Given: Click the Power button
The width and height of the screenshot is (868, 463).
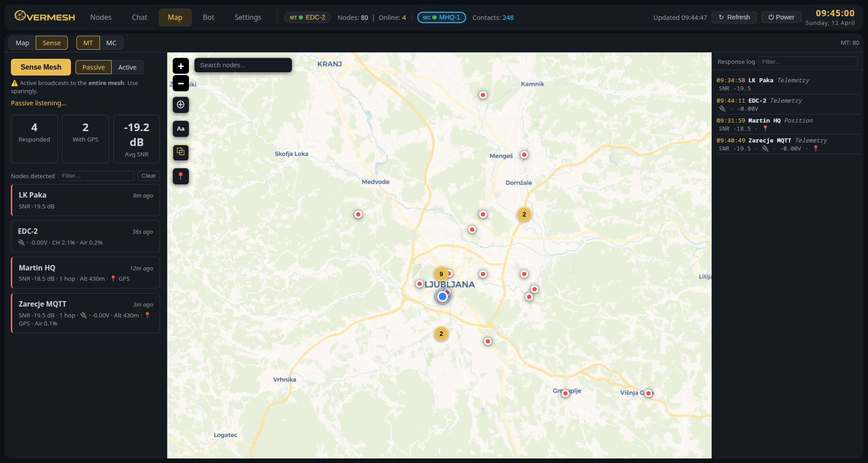Looking at the screenshot, I should (781, 17).
